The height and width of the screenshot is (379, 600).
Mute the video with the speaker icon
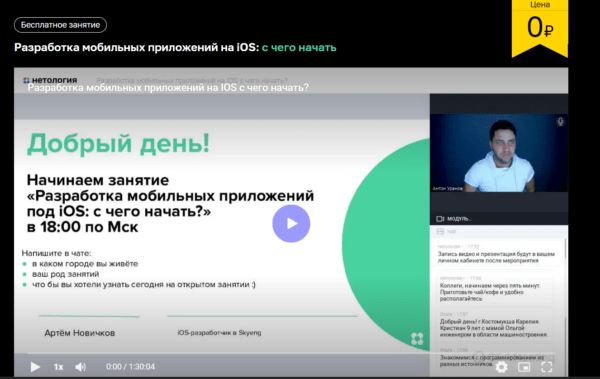[x=80, y=367]
